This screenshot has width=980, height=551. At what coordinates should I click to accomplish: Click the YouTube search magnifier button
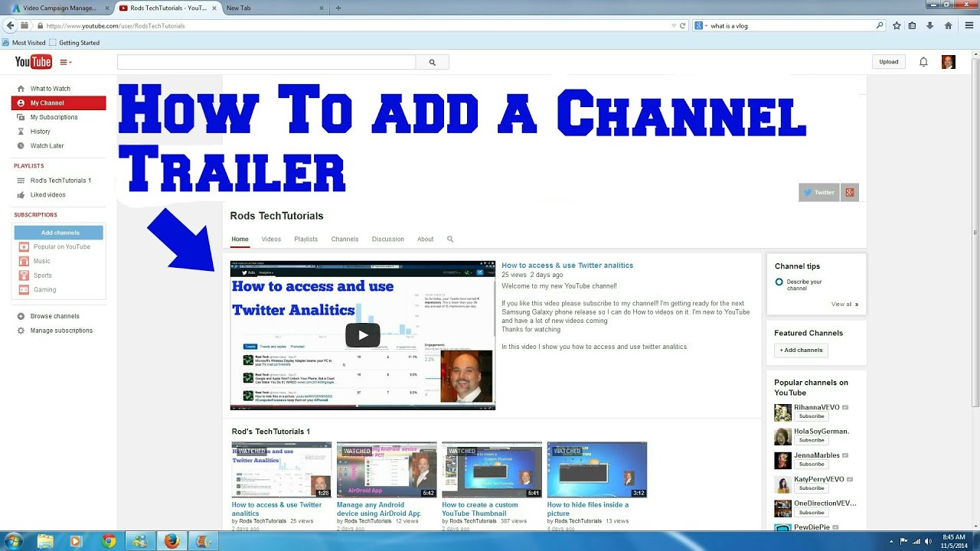pos(432,62)
